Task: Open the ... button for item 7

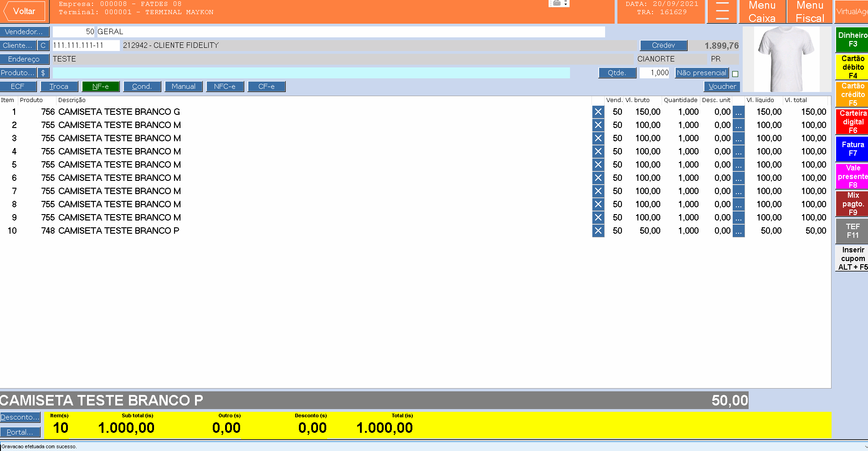Action: [739, 191]
